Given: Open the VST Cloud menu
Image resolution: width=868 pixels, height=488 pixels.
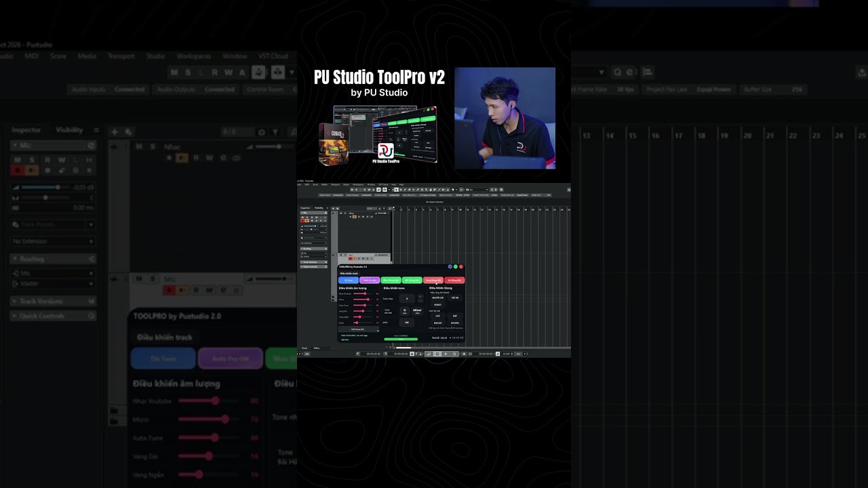Looking at the screenshot, I should 383,184.
